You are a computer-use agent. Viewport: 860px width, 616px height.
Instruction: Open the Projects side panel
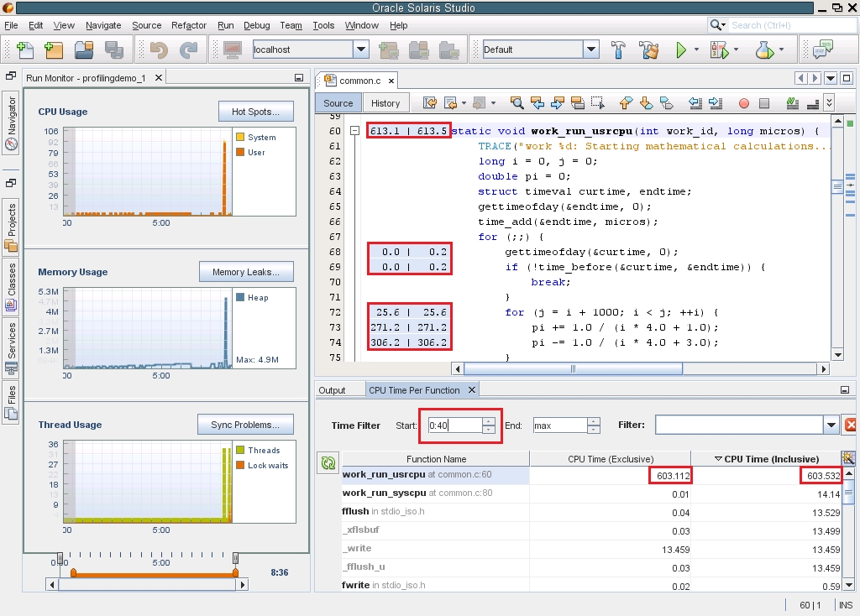pyautogui.click(x=12, y=227)
